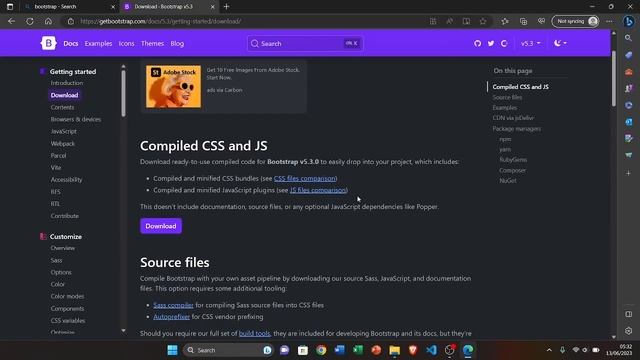Add page to favorites star icon
The height and width of the screenshot is (360, 640).
(x=483, y=21)
